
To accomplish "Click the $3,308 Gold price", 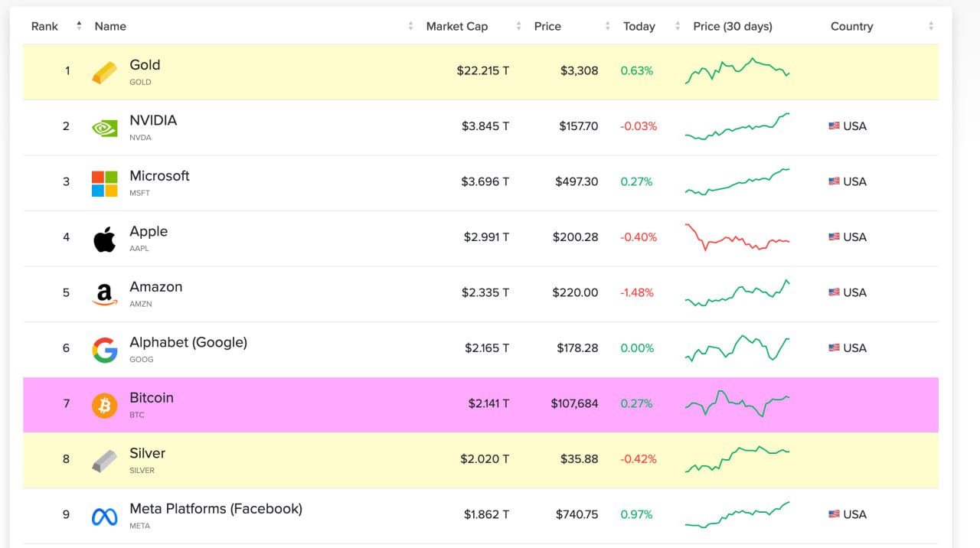I will (580, 70).
